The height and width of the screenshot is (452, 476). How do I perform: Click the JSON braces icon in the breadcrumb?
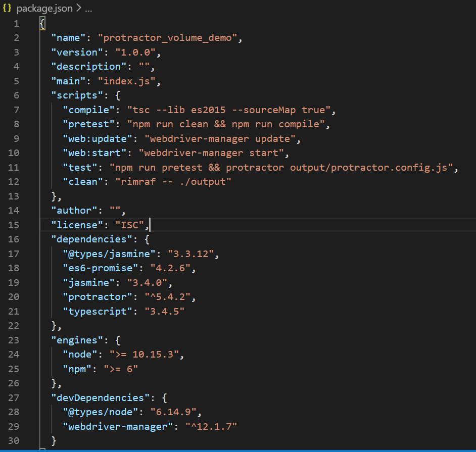[x=7, y=8]
